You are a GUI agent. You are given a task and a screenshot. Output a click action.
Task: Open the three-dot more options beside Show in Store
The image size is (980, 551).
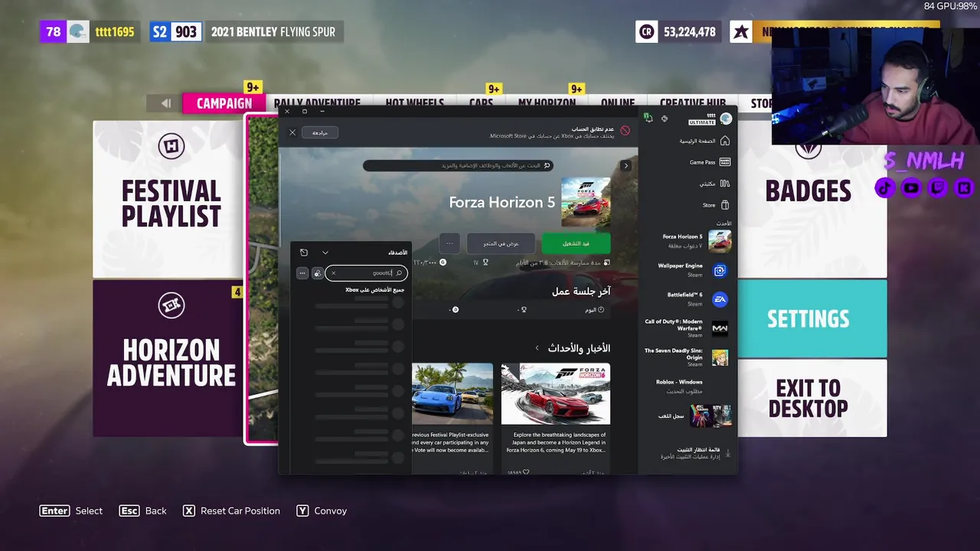tap(449, 243)
